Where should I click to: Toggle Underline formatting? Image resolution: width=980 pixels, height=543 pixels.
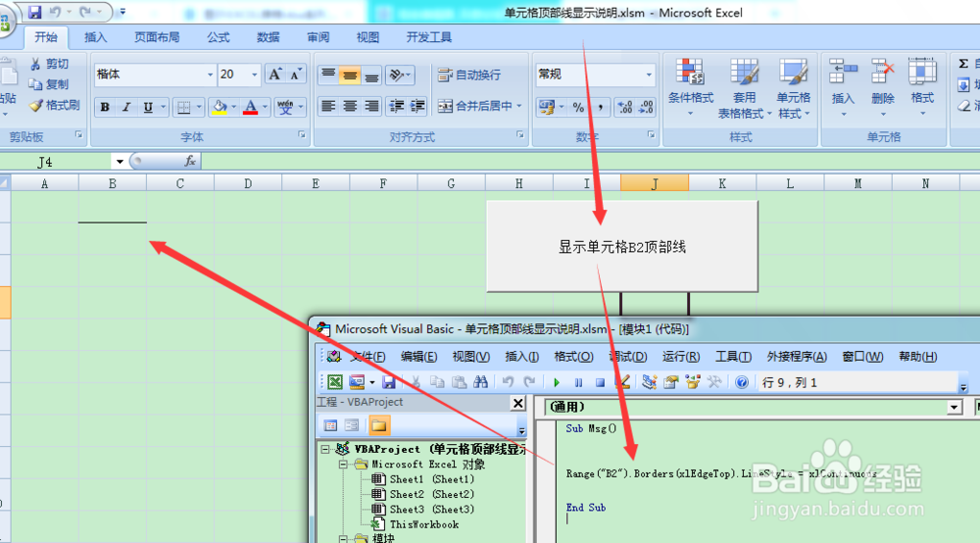148,107
